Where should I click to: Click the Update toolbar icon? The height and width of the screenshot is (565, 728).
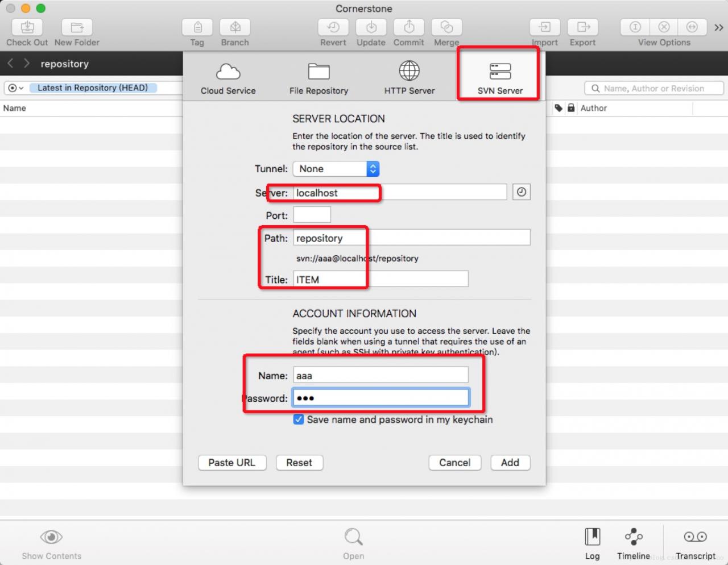(x=371, y=27)
